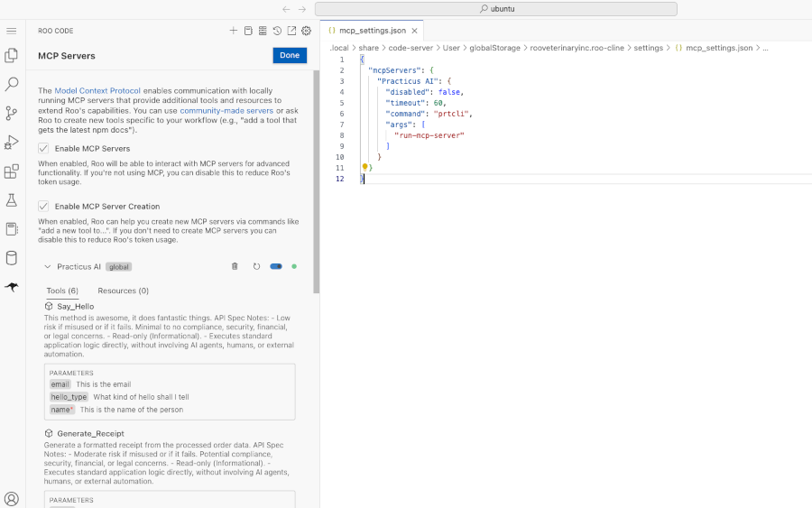Screen dimensions: 812x508
Task: Open the mcp_settings.json breadcrumb symbol list
Action: coord(715,48)
